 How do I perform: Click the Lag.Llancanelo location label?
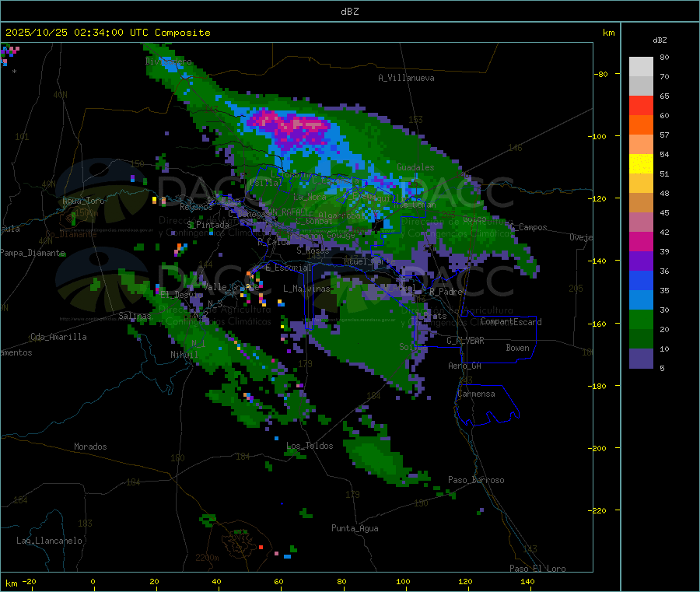tap(49, 541)
